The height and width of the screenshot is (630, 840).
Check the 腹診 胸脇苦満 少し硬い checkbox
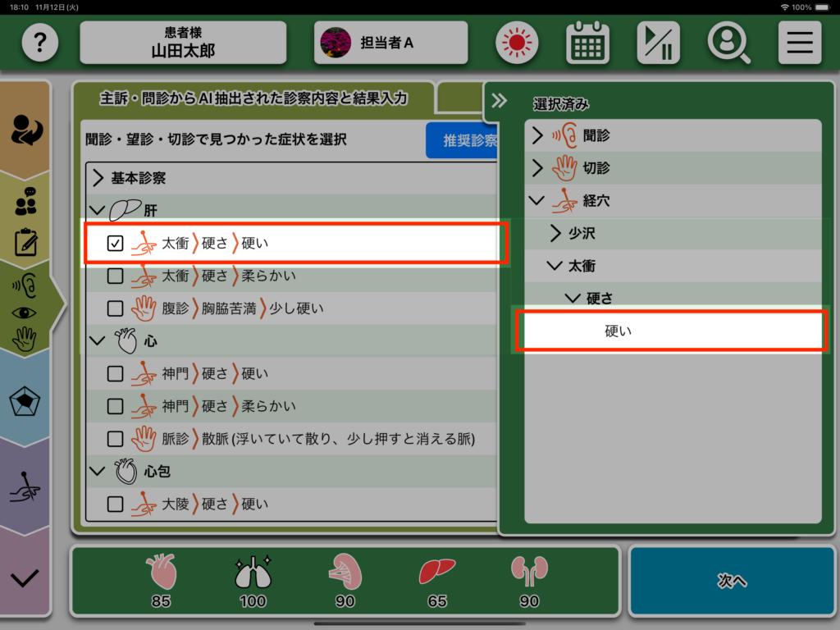[116, 308]
